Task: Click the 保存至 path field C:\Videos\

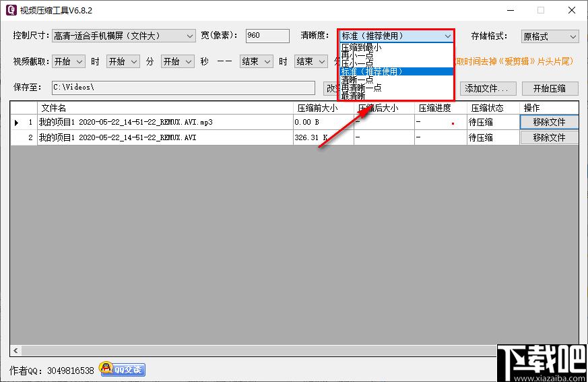Action: pyautogui.click(x=183, y=88)
